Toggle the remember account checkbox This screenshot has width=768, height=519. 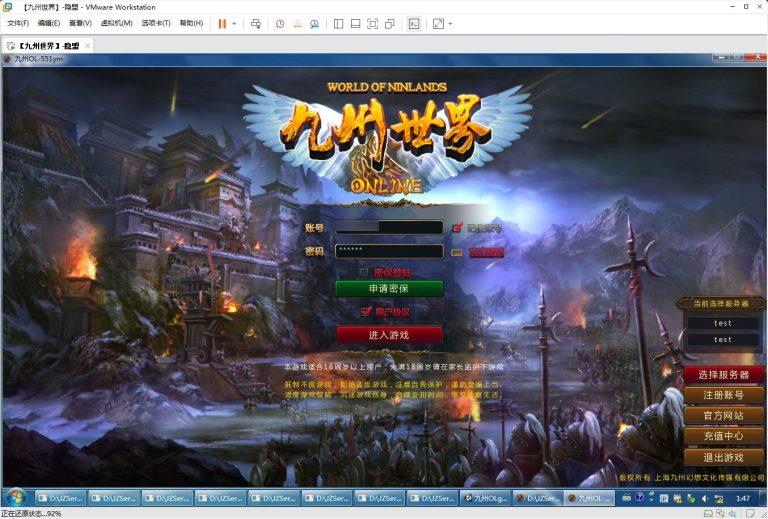(457, 228)
